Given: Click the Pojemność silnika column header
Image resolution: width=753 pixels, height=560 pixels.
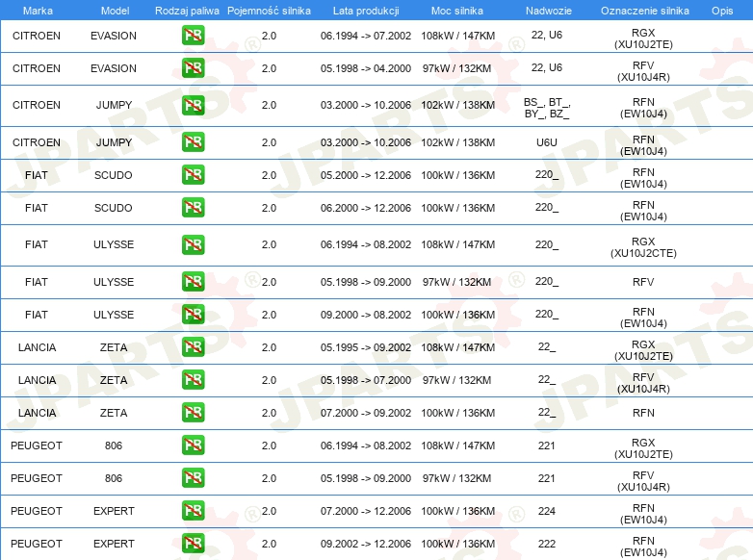Looking at the screenshot, I should [269, 11].
